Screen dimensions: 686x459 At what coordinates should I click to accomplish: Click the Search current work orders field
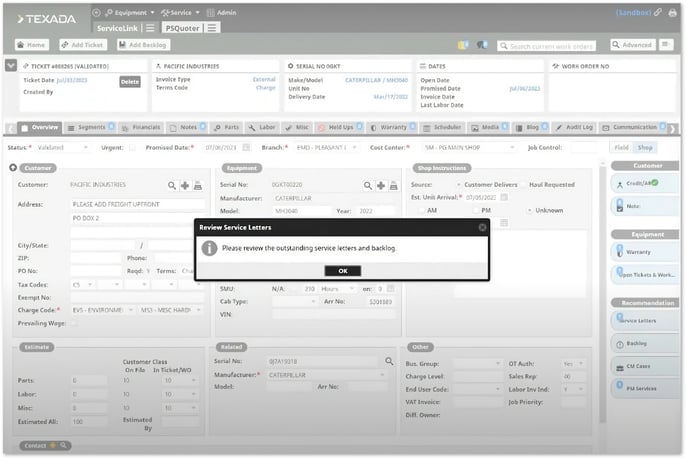550,46
